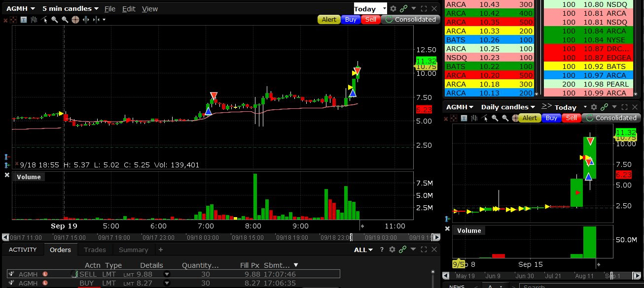Click the green chain link icon on main chart
644x288 pixels.
click(x=403, y=8)
